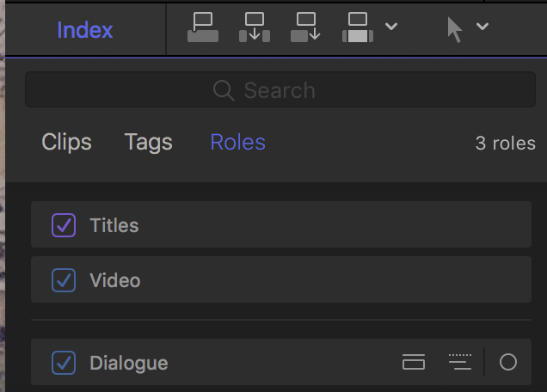
Task: Open the tools dropdown chevron beside arrow
Action: [482, 26]
